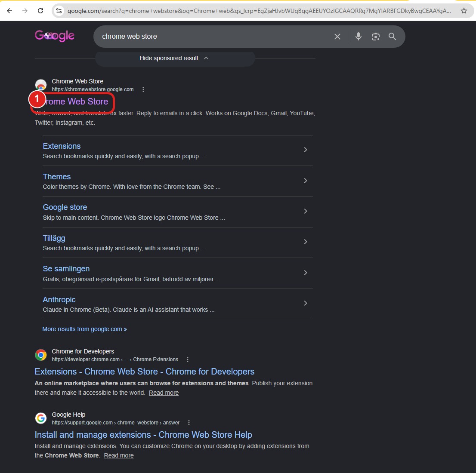The height and width of the screenshot is (473, 476).
Task: Click Read more under Google Help snippet
Action: 119,456
